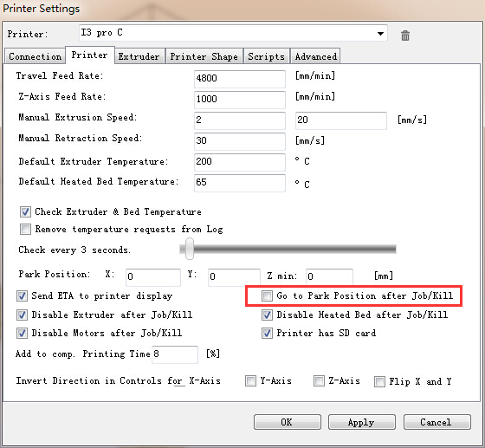Go to the Scripts tab

[267, 56]
